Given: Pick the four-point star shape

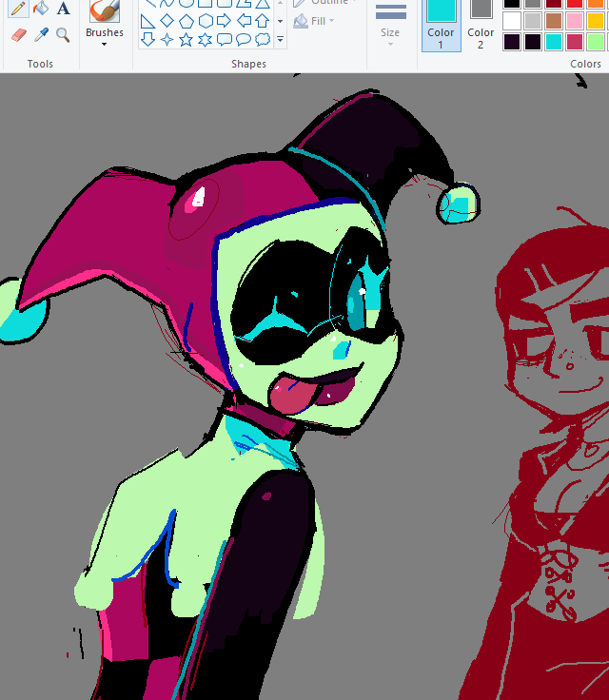Looking at the screenshot, I should [167, 39].
